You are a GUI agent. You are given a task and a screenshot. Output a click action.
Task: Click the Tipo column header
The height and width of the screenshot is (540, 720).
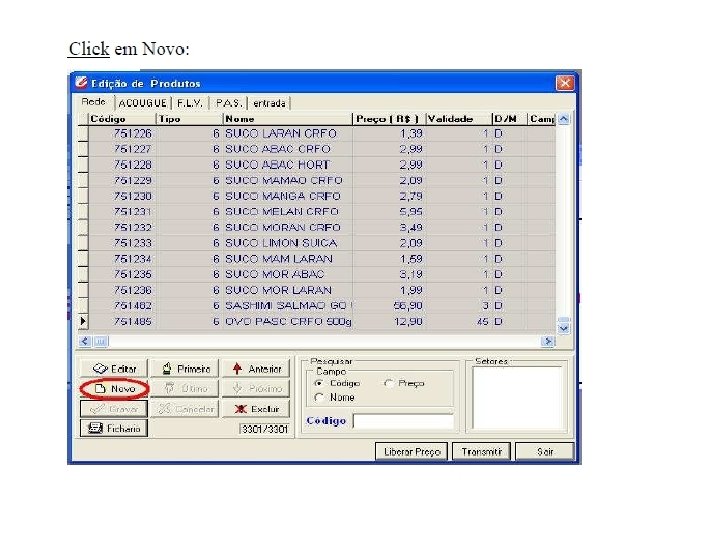tap(190, 119)
